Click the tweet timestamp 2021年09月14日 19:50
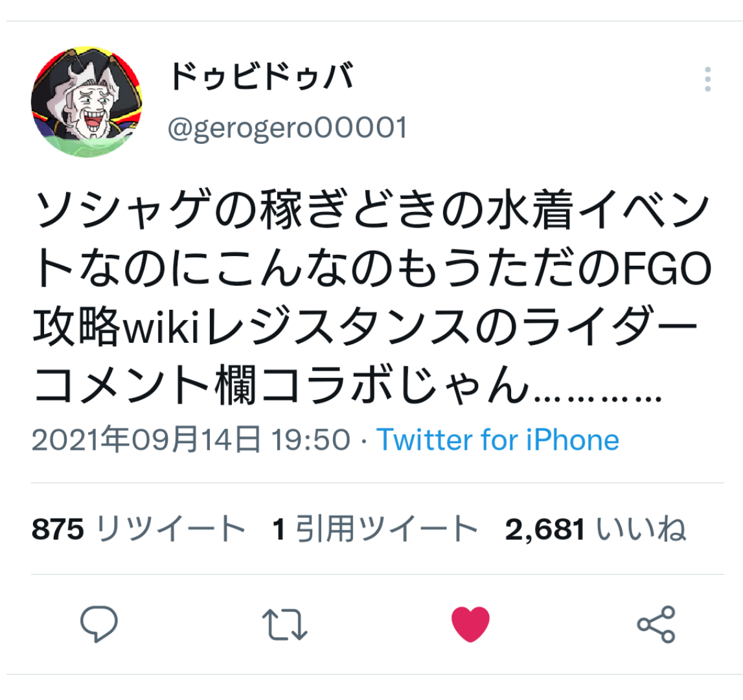743x700 pixels. (191, 439)
